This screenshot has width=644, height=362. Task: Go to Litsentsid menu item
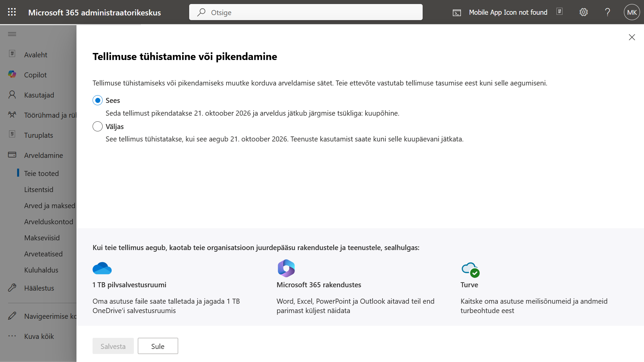39,189
